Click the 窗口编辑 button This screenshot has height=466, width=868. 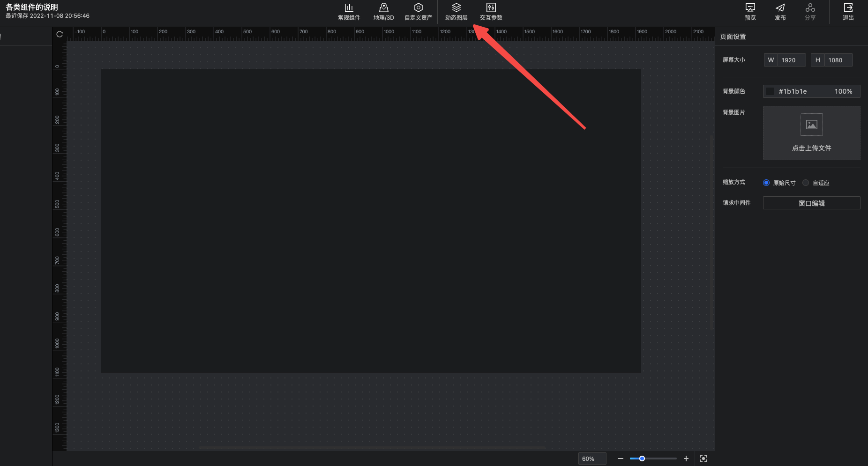(811, 203)
